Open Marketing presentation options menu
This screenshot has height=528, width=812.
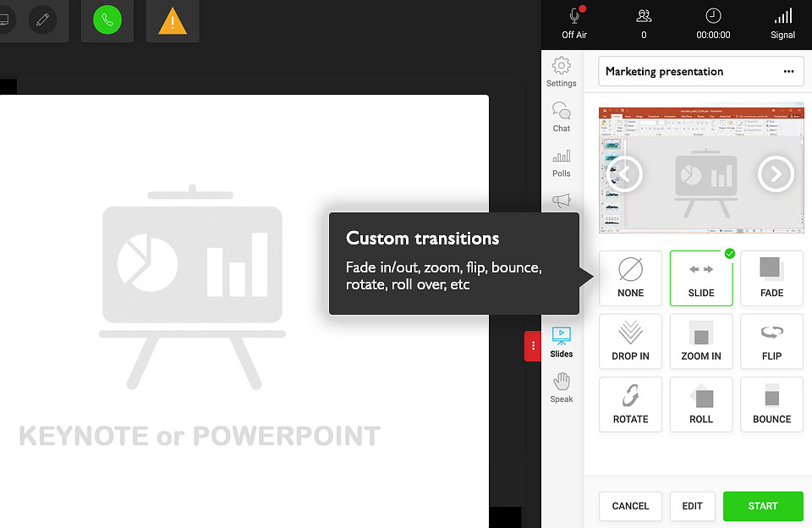point(789,72)
